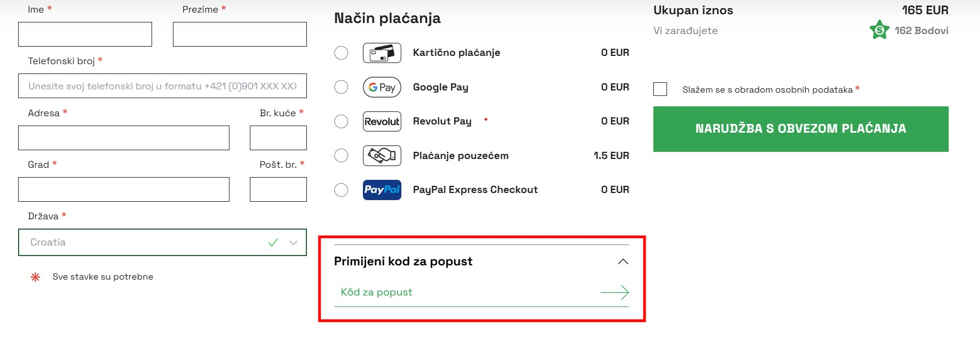This screenshot has width=980, height=341.
Task: Submit discount code with arrow icon
Action: [614, 292]
